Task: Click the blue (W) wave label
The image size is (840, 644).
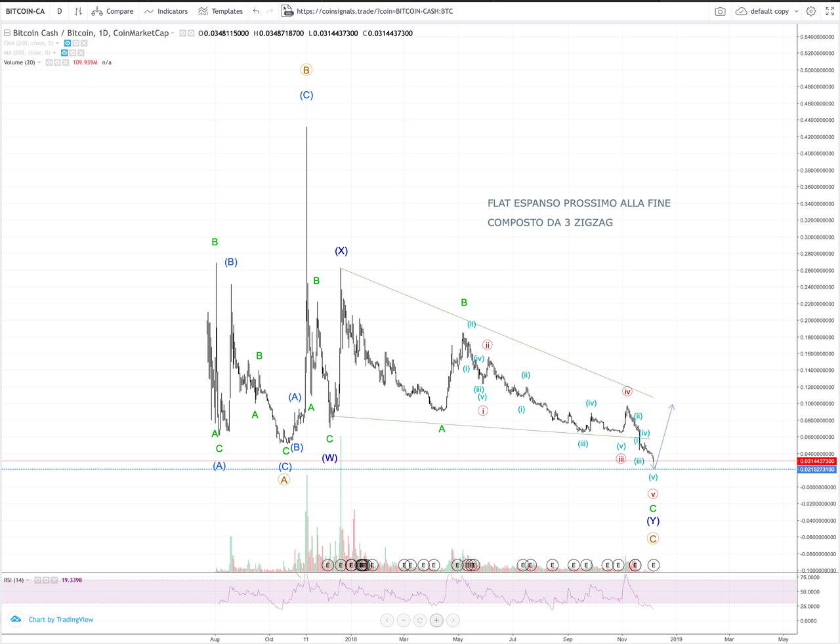Action: pos(329,458)
